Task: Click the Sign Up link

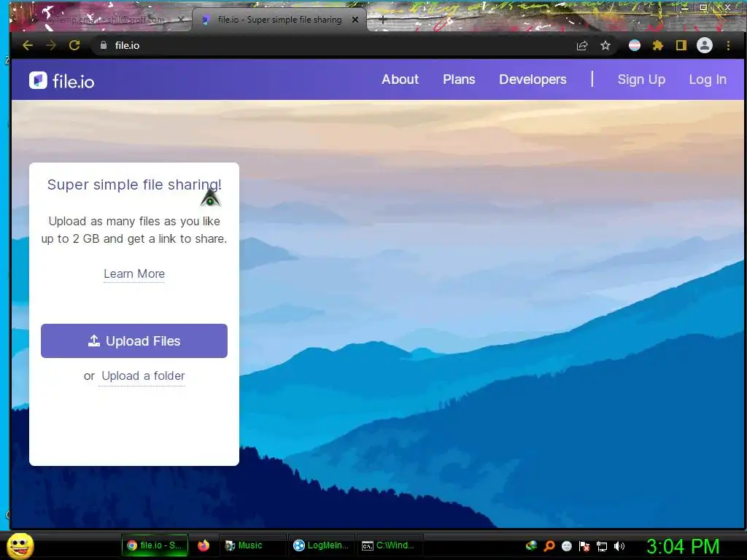Action: tap(641, 79)
